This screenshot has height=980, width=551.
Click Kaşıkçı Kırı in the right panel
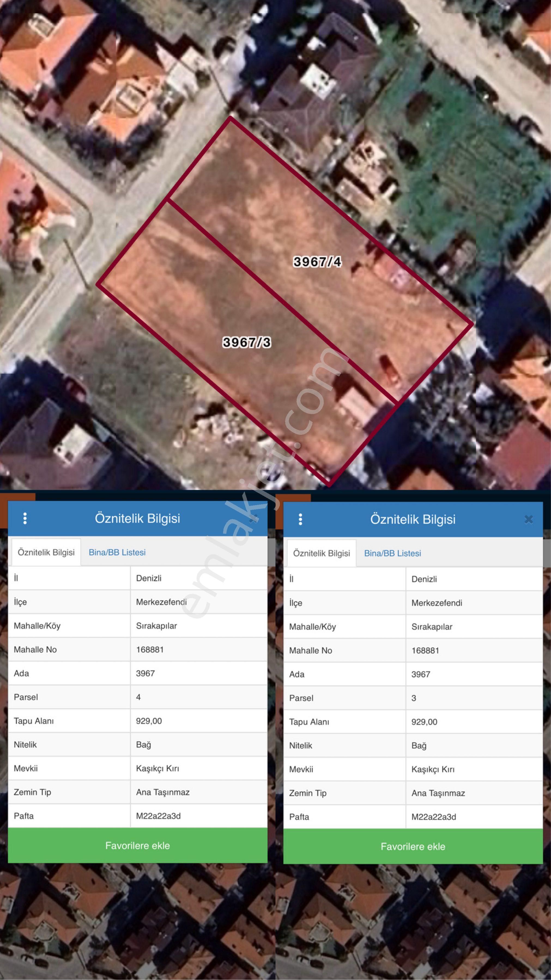click(x=433, y=769)
